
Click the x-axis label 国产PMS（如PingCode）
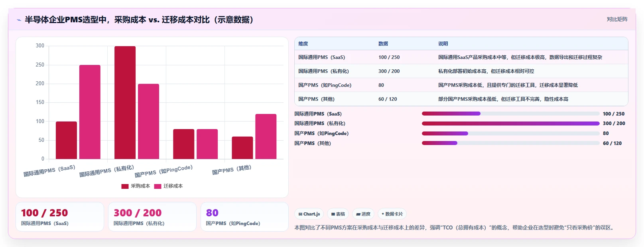pyautogui.click(x=163, y=171)
